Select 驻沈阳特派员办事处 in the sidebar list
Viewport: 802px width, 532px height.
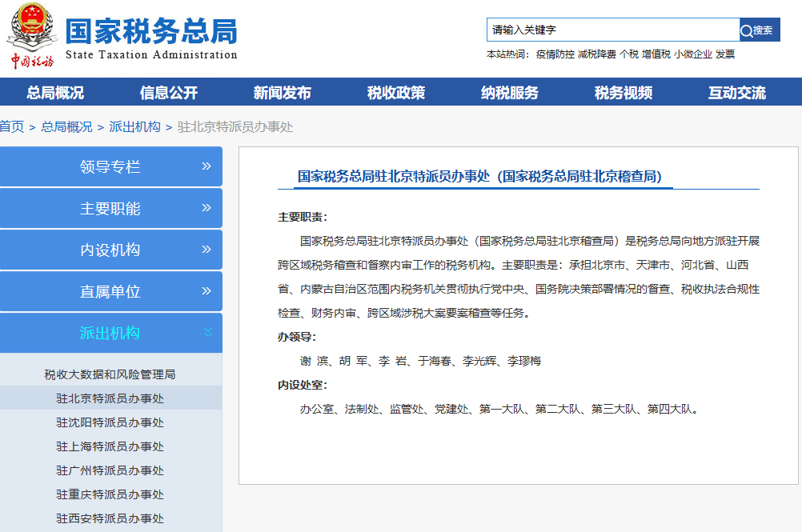pos(110,422)
